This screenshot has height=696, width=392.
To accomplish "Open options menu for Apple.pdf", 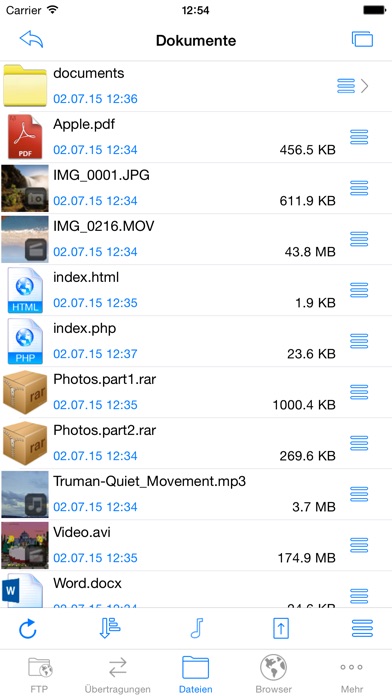I will click(359, 137).
